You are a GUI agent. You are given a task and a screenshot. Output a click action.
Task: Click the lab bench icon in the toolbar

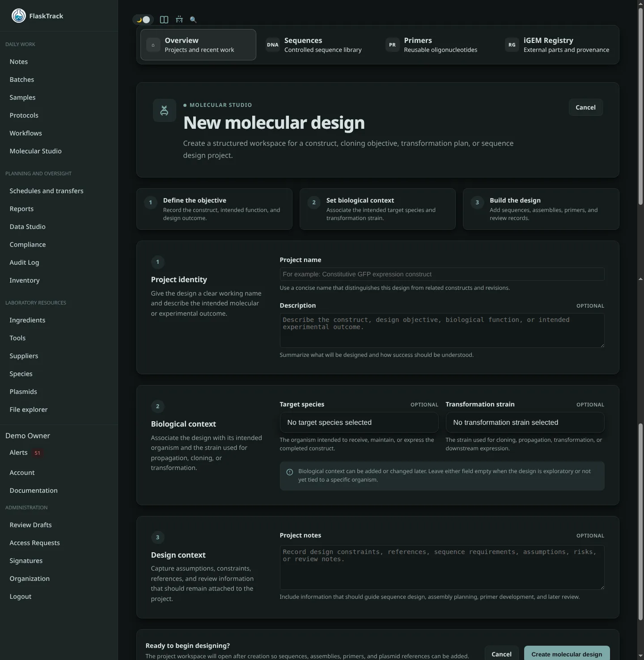(x=179, y=20)
